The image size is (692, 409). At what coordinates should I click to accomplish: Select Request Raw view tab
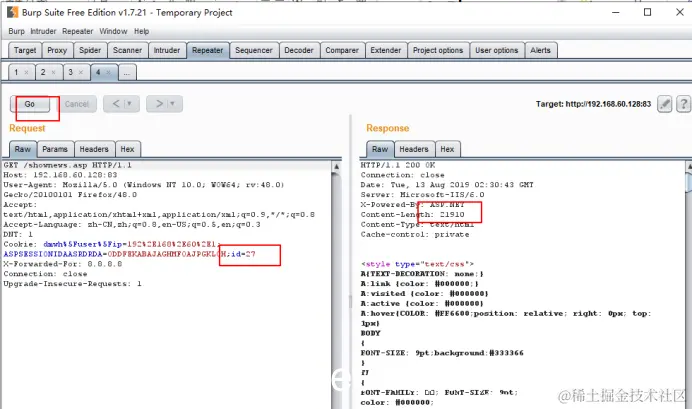(23, 149)
